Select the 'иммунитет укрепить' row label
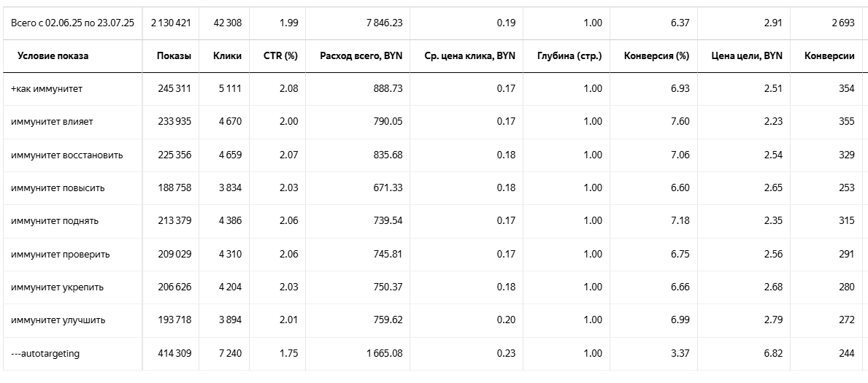 pos(57,287)
